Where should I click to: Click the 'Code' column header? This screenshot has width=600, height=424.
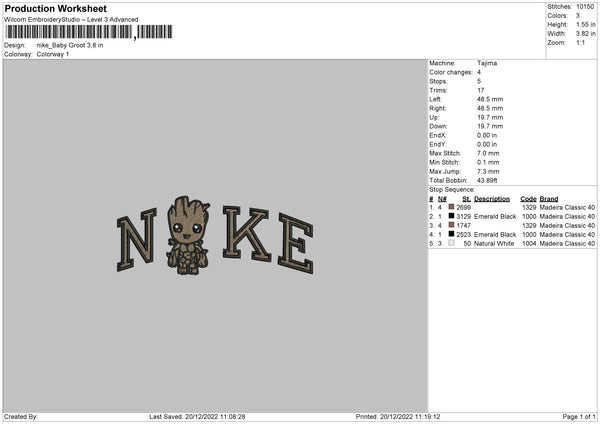528,199
